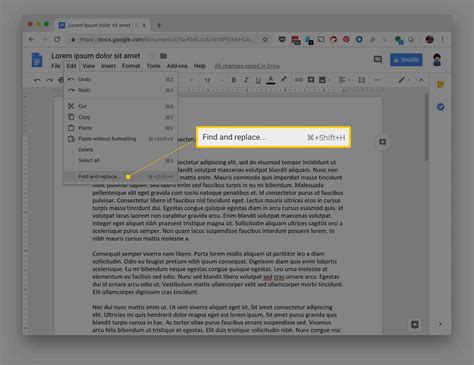The height and width of the screenshot is (365, 474).
Task: Choose Delete in the Edit menu
Action: pos(120,150)
